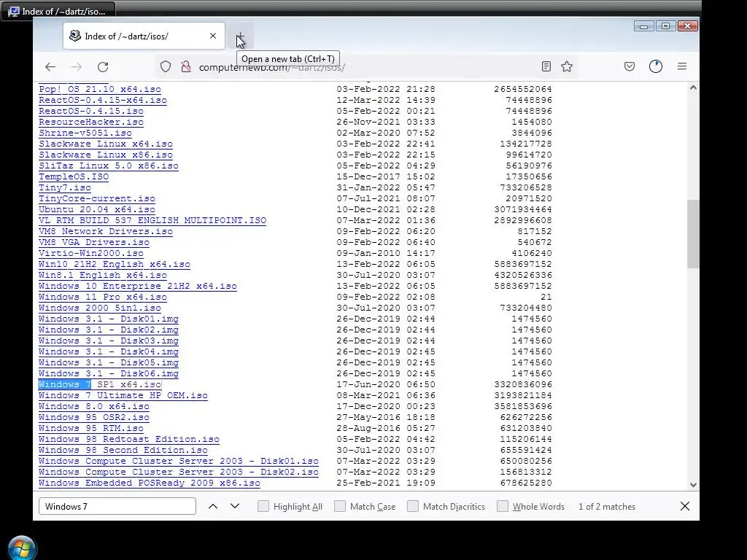Click the TempleOS.ISO link
747x560 pixels.
[74, 176]
